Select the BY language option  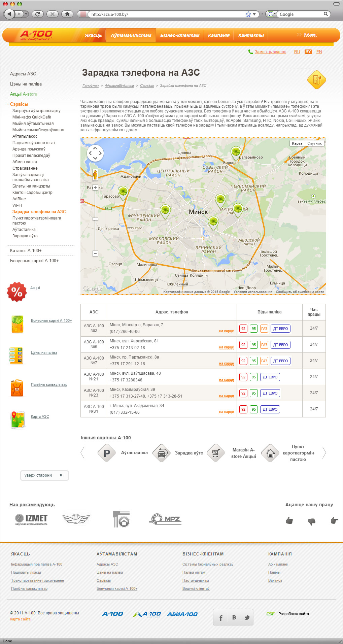(x=308, y=52)
